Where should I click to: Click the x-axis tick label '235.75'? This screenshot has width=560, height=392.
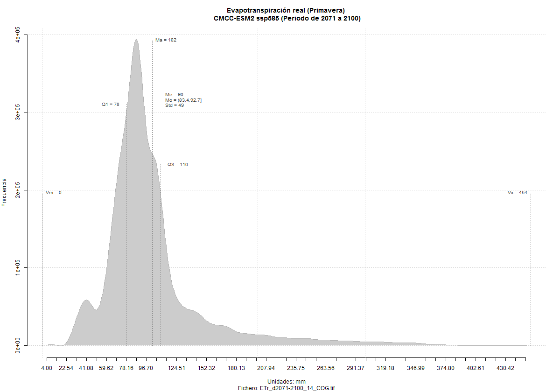(296, 368)
